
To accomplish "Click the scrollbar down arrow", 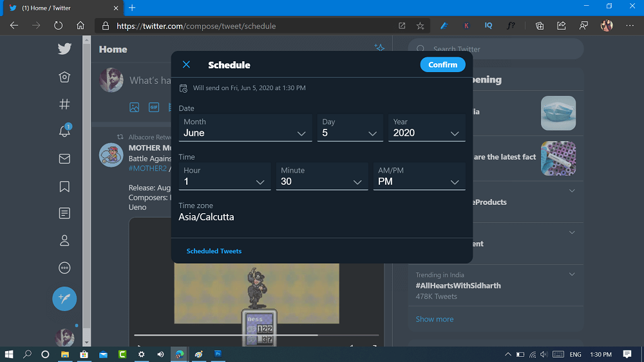I will coord(86,343).
